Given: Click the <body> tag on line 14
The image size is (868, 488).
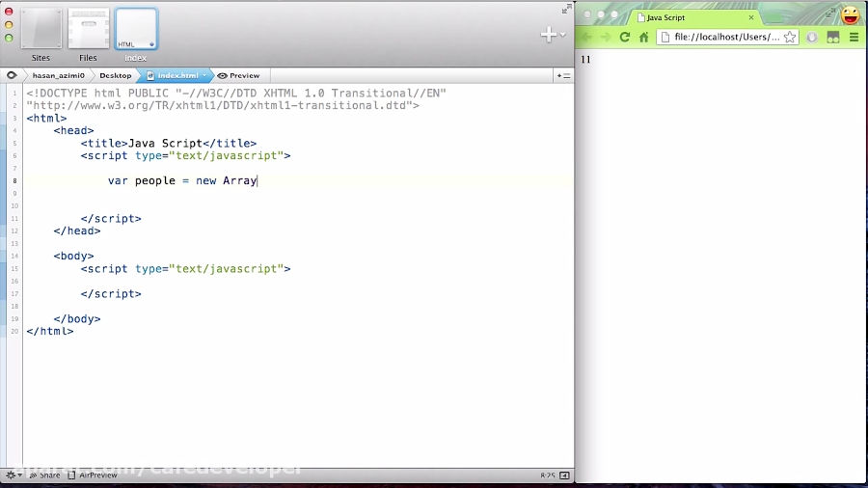Looking at the screenshot, I should tap(73, 257).
